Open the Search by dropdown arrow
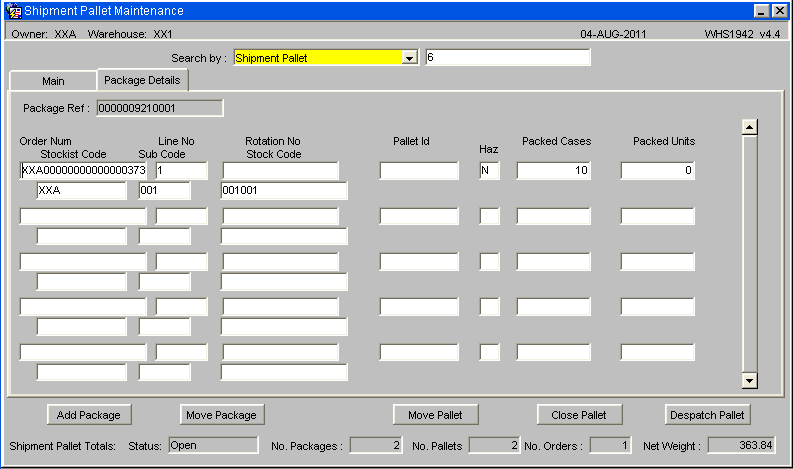Screen dimensions: 793x469 [x=410, y=58]
